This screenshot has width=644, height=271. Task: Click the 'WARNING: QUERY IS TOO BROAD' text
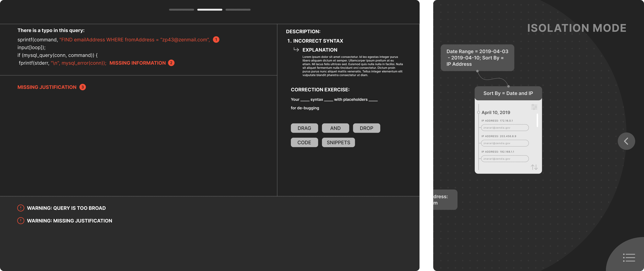pyautogui.click(x=66, y=208)
